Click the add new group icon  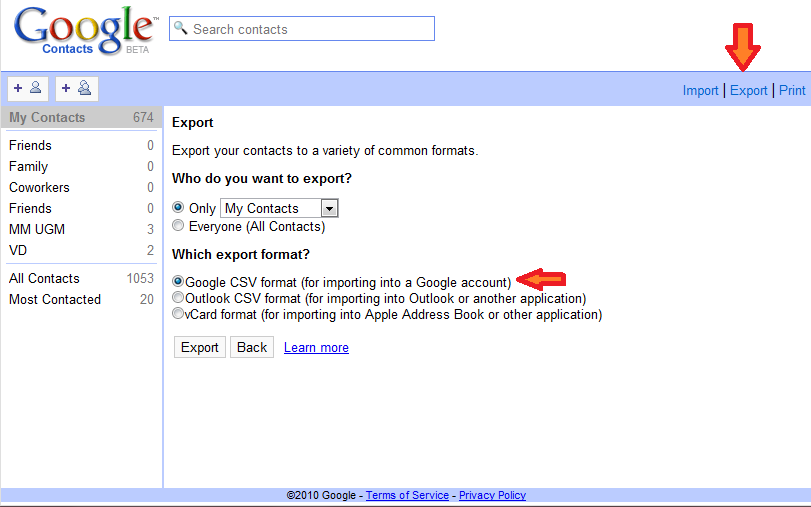[77, 88]
